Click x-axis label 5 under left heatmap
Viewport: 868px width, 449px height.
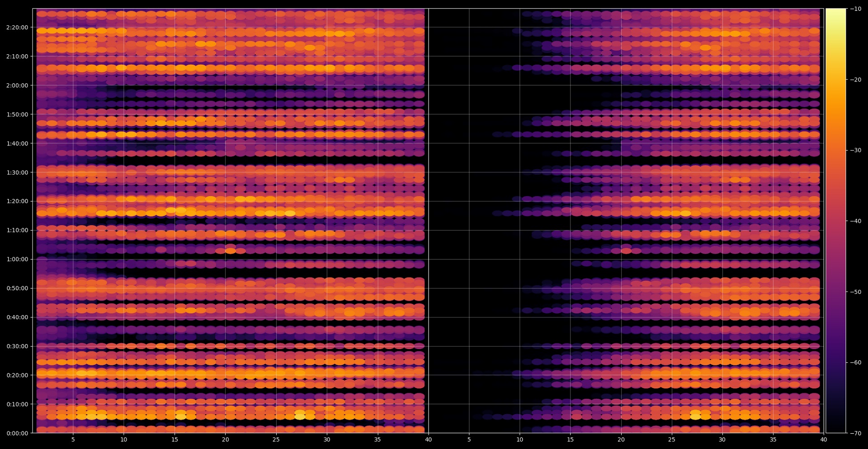(73, 440)
